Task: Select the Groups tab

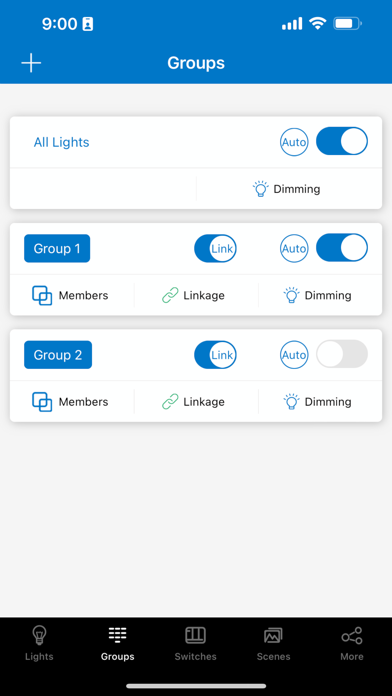Action: (x=118, y=644)
